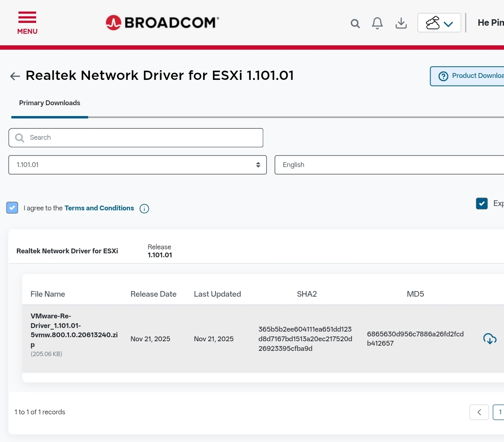
Task: Open the 1.101.01 version dropdown
Action: click(137, 165)
